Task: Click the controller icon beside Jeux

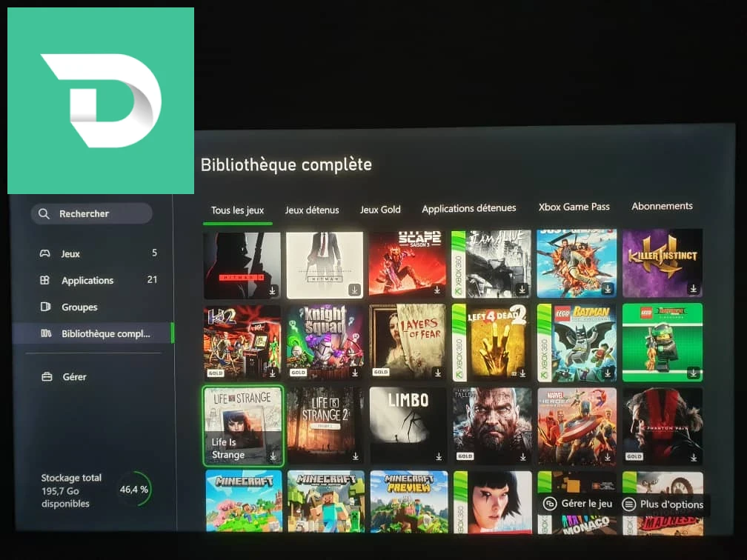Action: click(x=44, y=253)
